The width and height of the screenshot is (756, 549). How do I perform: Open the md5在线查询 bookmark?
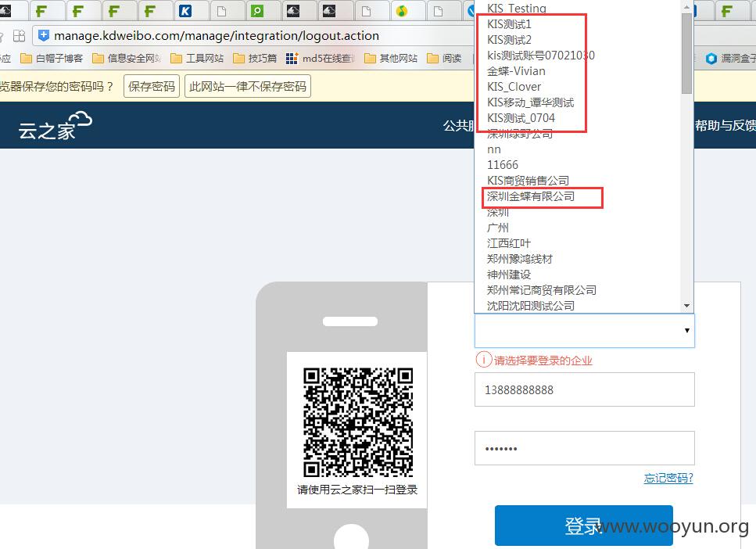pyautogui.click(x=321, y=59)
